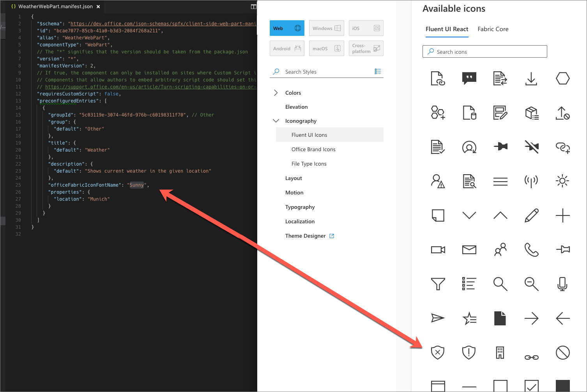Select the Send paper plane icon
The width and height of the screenshot is (587, 392).
click(x=438, y=318)
